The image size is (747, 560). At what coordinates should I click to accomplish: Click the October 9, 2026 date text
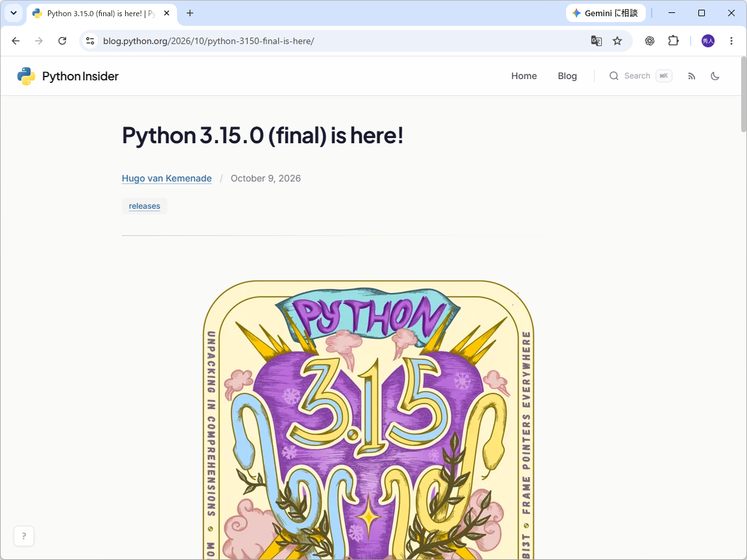pos(266,179)
